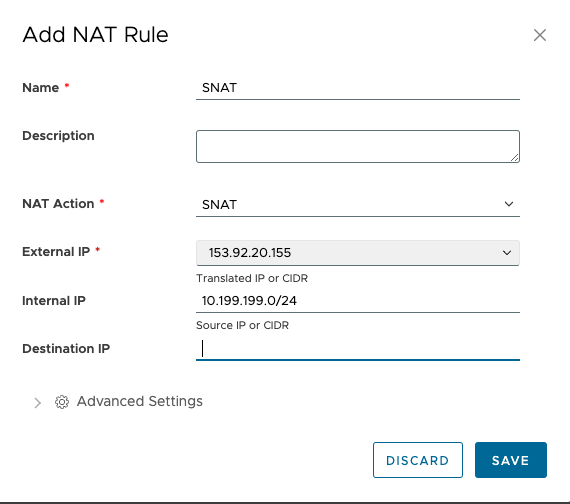Save the NAT rule
Image resolution: width=570 pixels, height=504 pixels.
tap(511, 460)
